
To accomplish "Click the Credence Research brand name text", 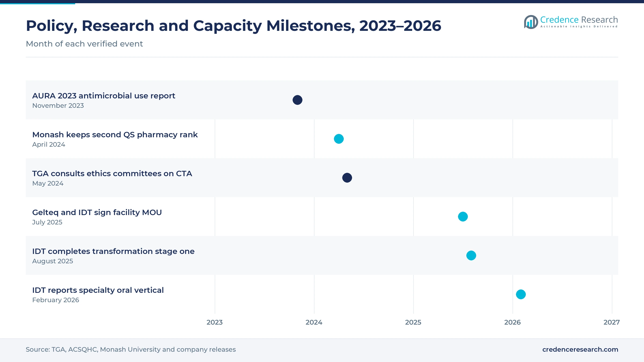I will [579, 20].
